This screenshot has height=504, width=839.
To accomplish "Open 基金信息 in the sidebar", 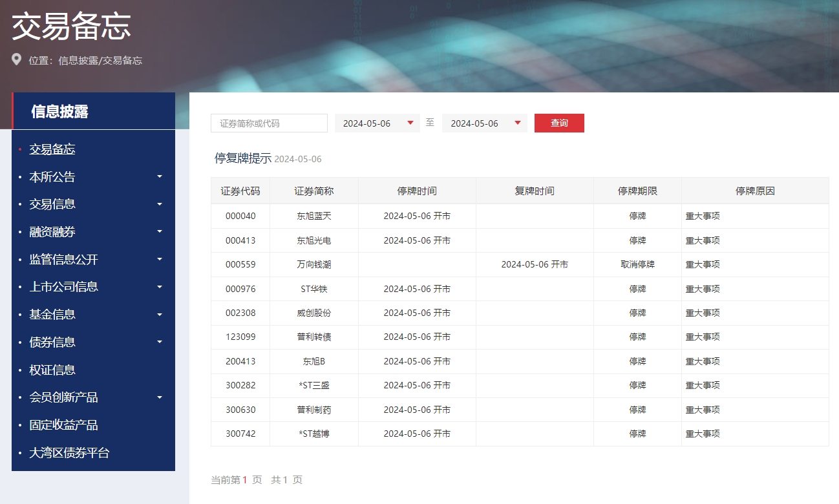I will click(52, 315).
